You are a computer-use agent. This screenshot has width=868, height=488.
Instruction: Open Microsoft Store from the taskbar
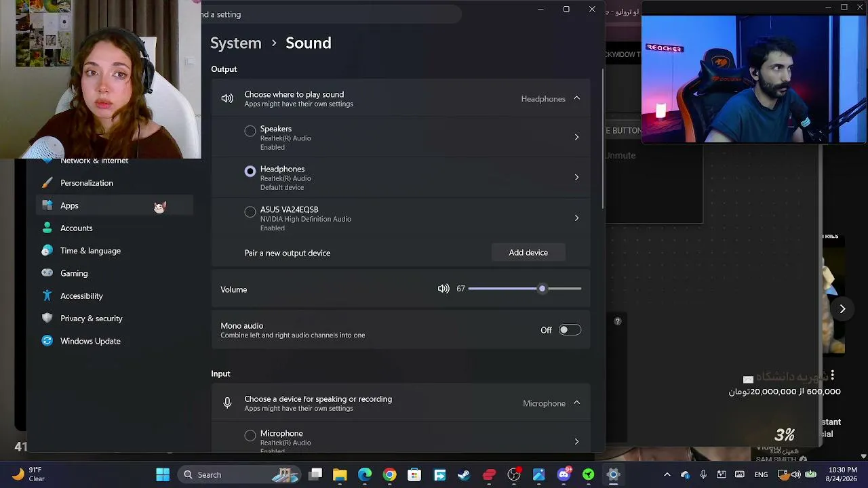tap(414, 474)
